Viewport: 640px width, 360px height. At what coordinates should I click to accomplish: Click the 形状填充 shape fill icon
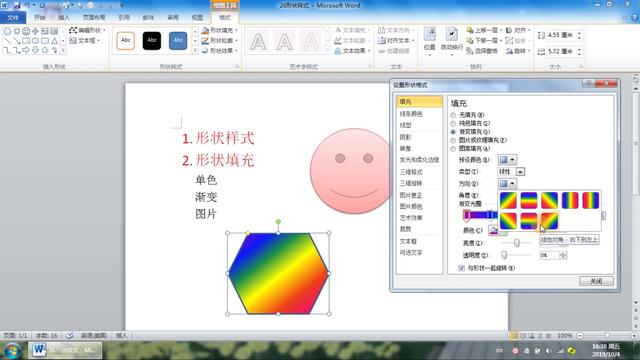point(205,30)
